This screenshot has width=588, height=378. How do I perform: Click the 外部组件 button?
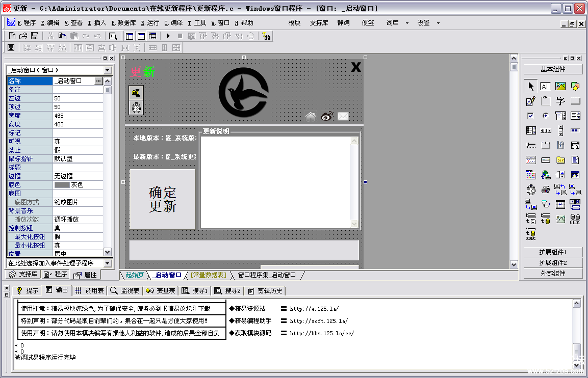(x=553, y=274)
